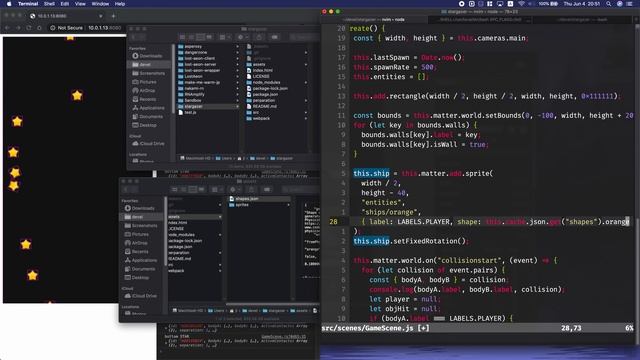Click the Siri icon in menu bar

(619, 4)
